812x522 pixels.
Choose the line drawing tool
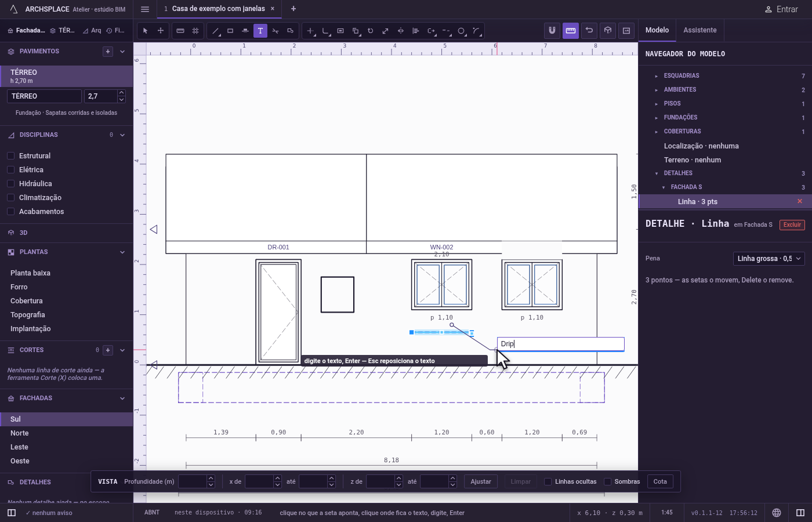coord(215,31)
